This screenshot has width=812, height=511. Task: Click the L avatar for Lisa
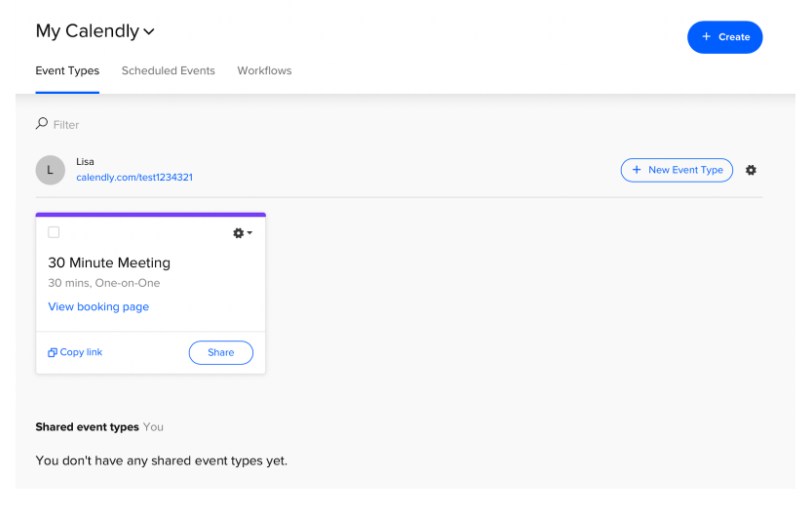[50, 170]
